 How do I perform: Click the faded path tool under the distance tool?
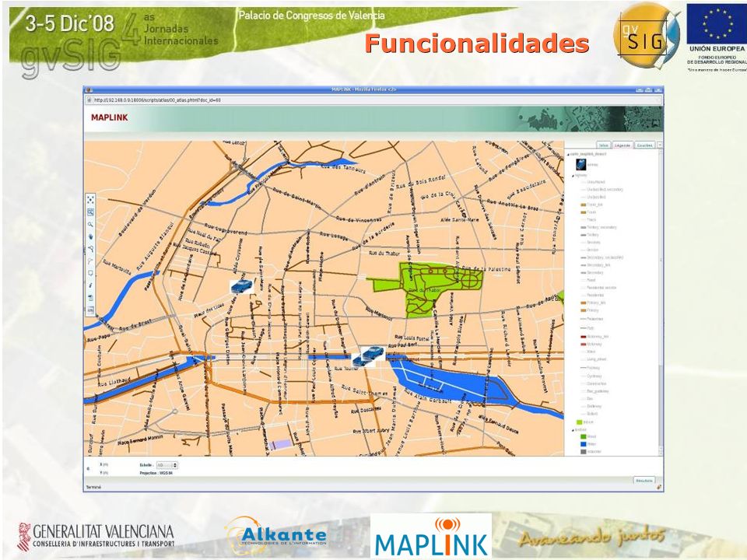90,261
